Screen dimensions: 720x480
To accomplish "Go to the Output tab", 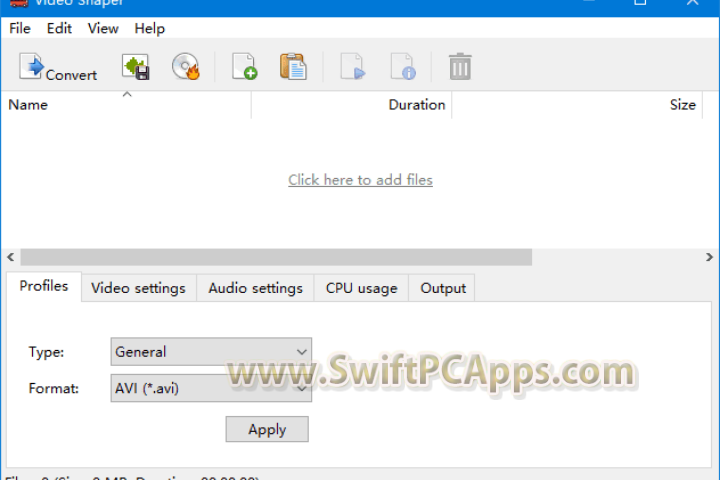I will (x=443, y=288).
